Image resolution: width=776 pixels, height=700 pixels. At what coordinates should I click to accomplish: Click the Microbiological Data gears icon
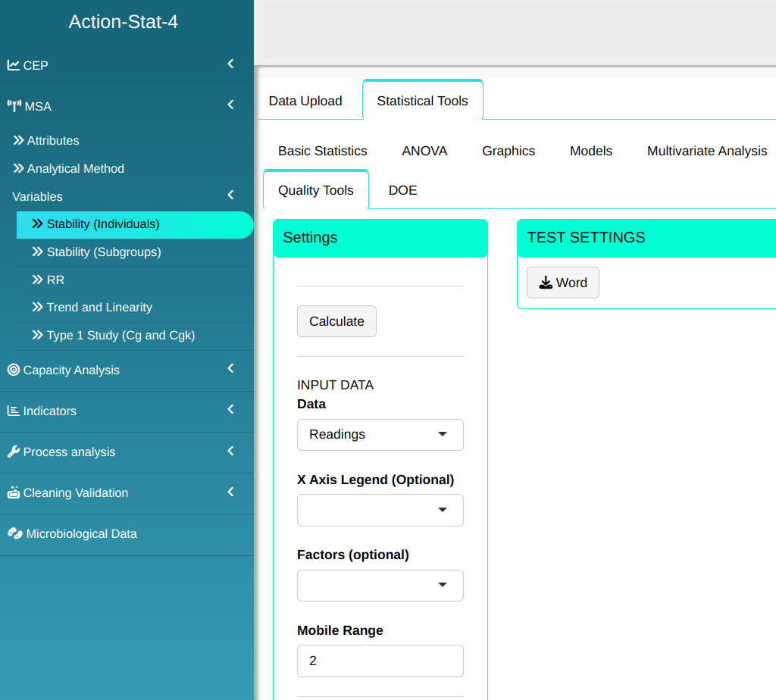click(x=15, y=533)
